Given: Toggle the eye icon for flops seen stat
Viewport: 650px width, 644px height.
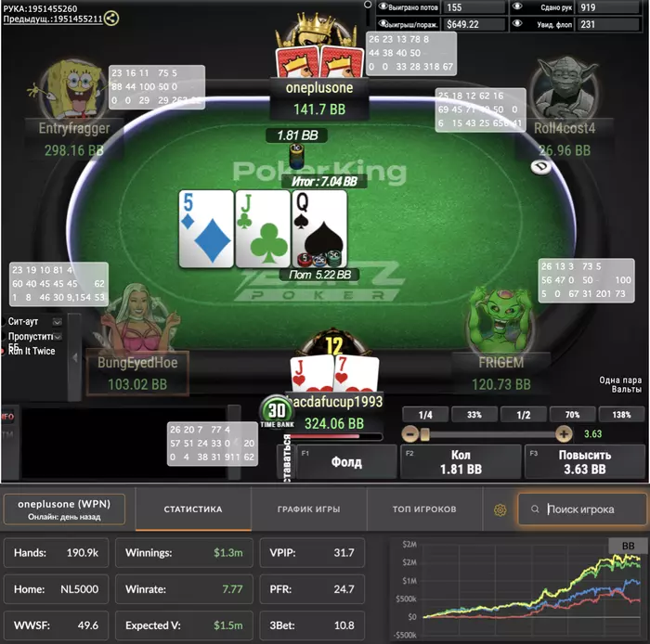Looking at the screenshot, I should (517, 23).
